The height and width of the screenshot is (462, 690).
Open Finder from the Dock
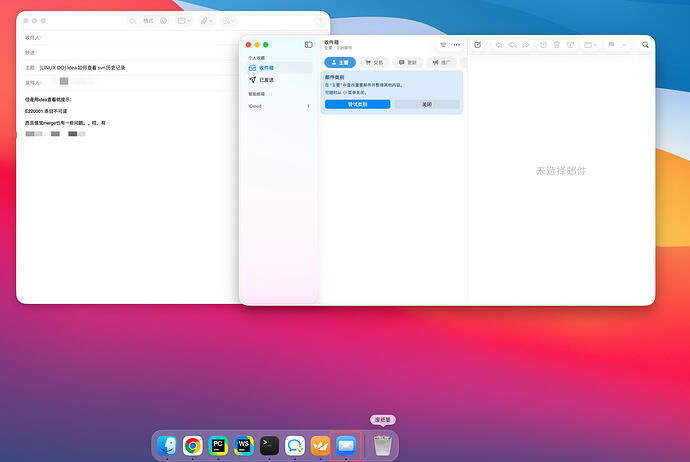[x=167, y=446]
